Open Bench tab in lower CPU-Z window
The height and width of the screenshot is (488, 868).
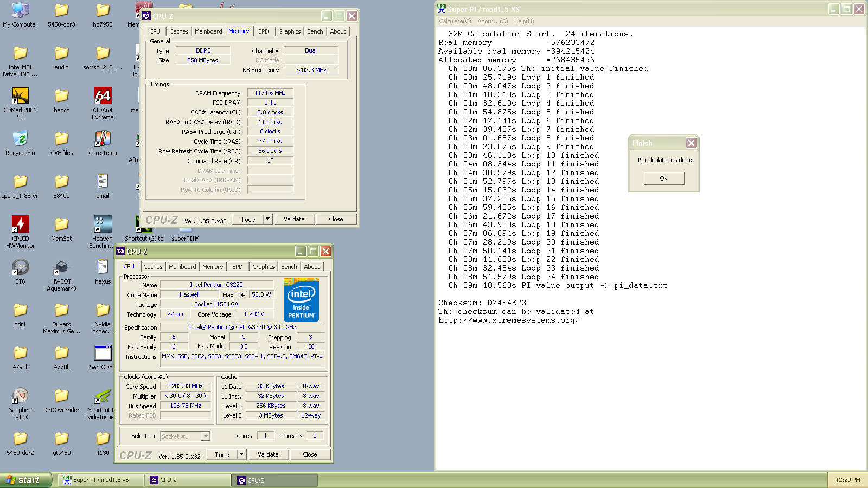pos(289,267)
